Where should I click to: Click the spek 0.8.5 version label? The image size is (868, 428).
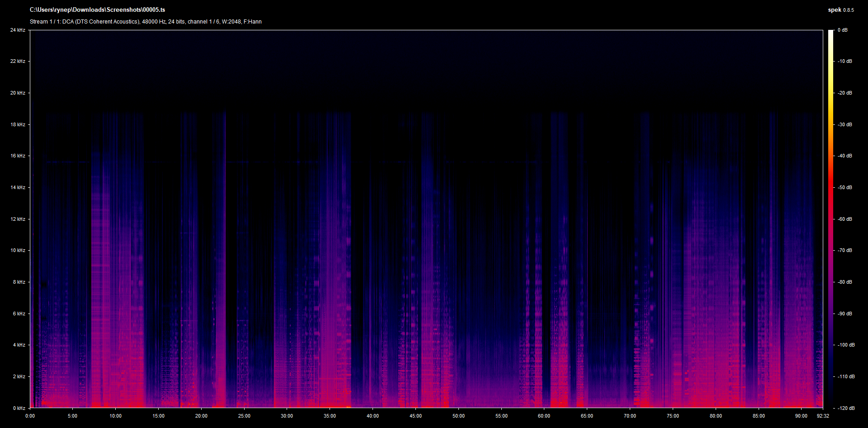[840, 10]
